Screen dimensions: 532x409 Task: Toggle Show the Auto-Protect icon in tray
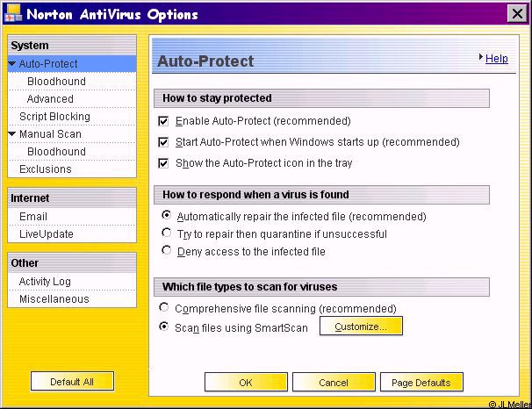tap(163, 163)
